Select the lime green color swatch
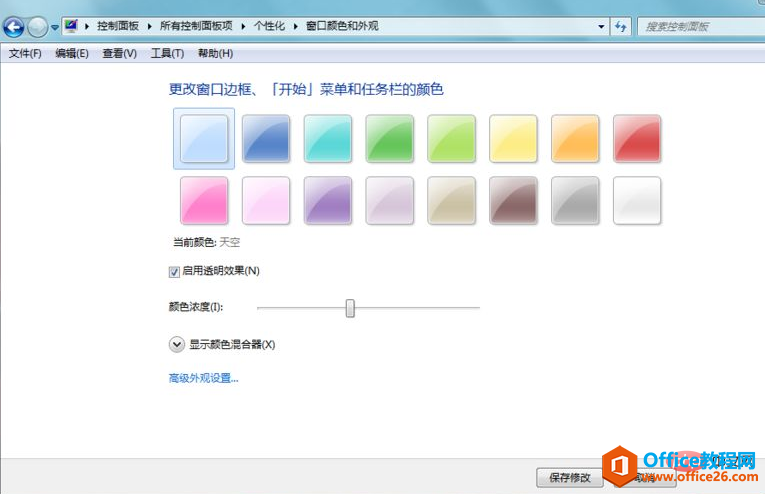765x494 pixels. pos(451,138)
